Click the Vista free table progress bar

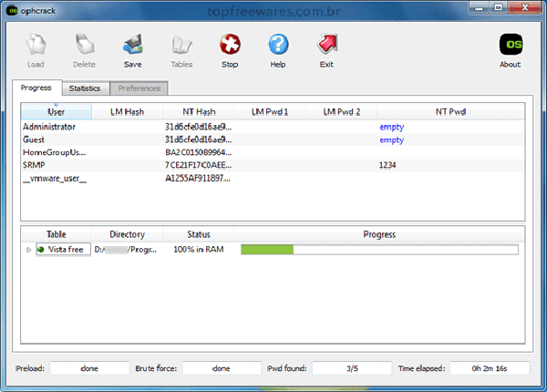tap(379, 250)
